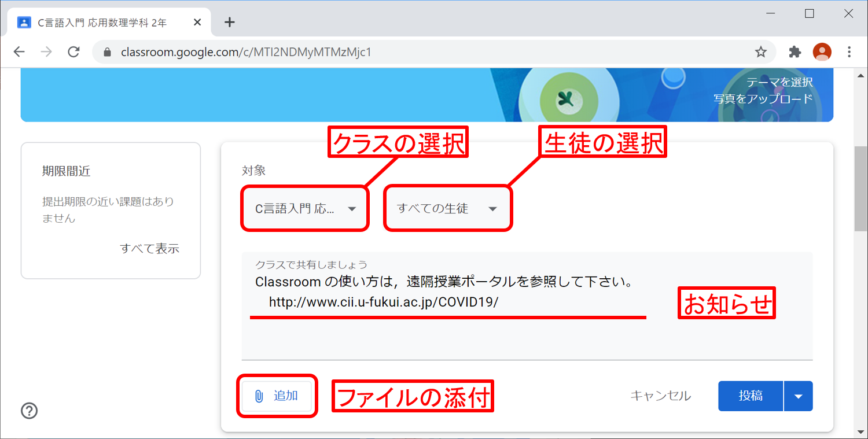Open the Chrome profile avatar
The image size is (868, 439).
(x=822, y=52)
